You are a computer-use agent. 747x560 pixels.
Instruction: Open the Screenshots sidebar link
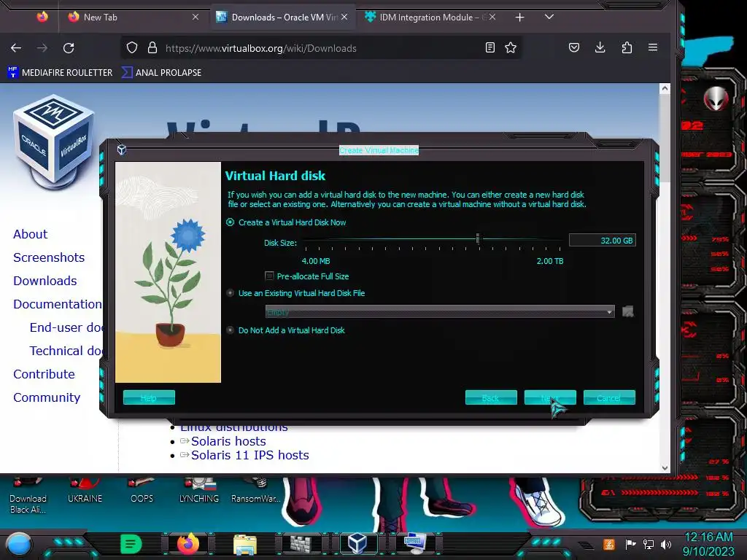point(49,257)
